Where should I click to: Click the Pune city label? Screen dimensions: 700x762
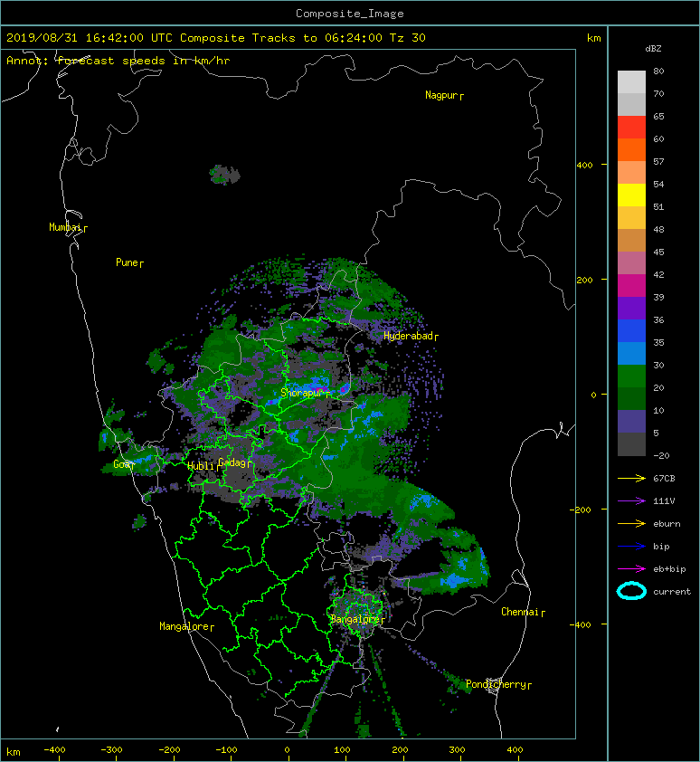pyautogui.click(x=128, y=262)
